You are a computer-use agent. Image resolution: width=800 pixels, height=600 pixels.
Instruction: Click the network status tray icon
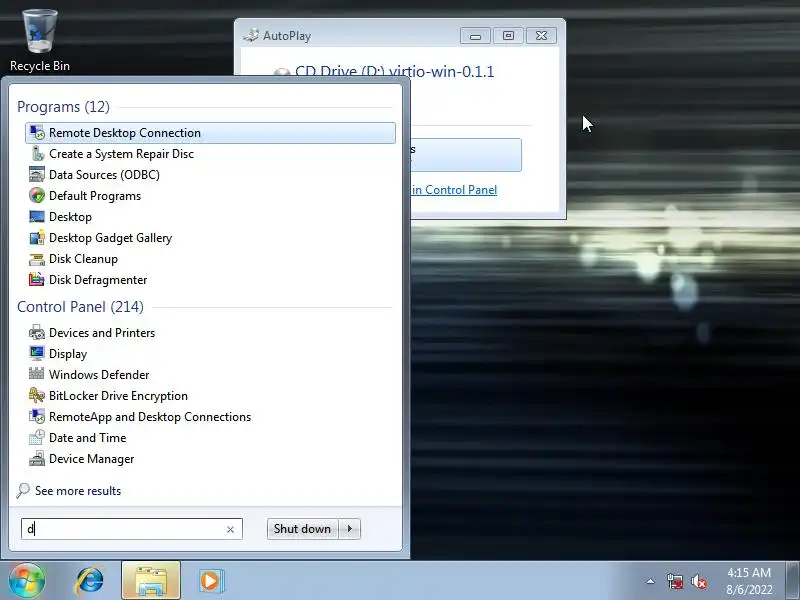(674, 581)
